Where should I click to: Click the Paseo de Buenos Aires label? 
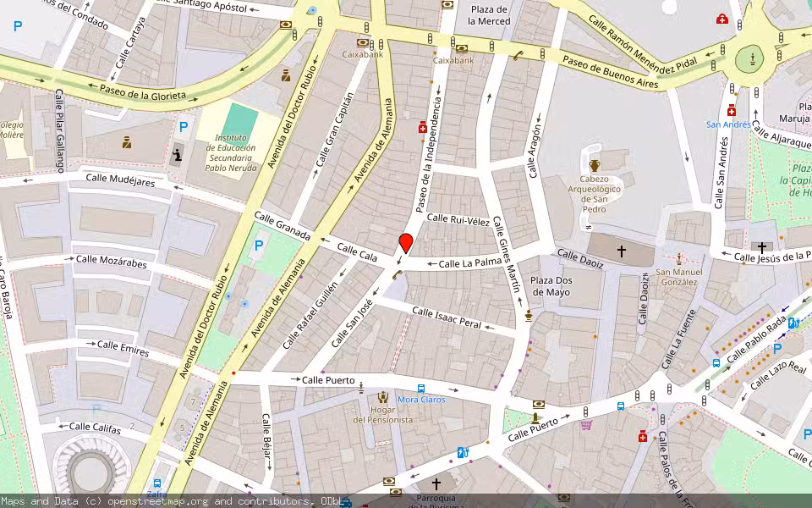tap(611, 73)
